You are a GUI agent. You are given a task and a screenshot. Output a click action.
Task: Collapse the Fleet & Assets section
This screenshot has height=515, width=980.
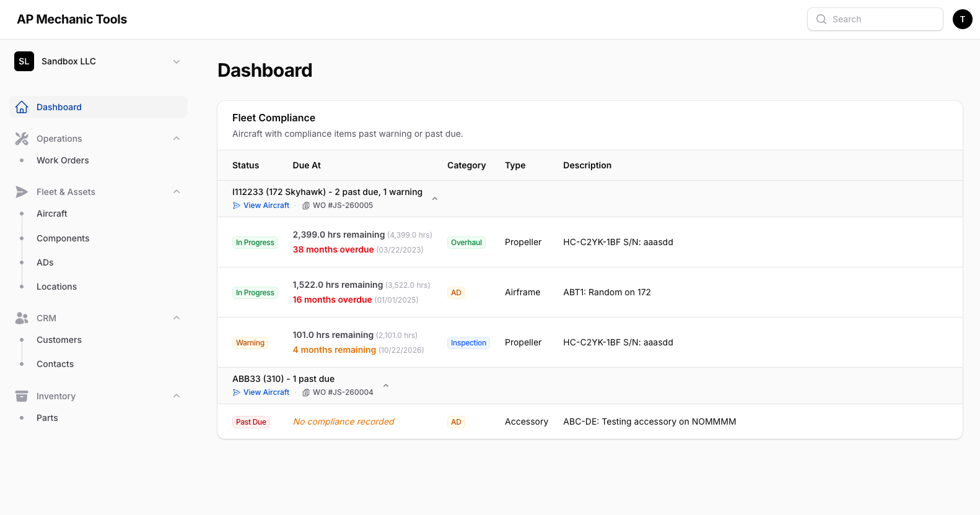(x=177, y=192)
